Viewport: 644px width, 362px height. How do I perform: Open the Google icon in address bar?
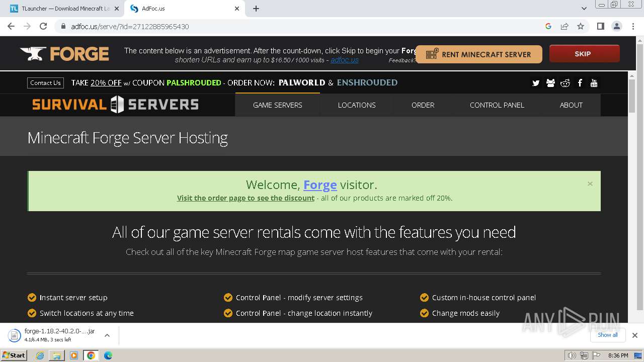[548, 26]
